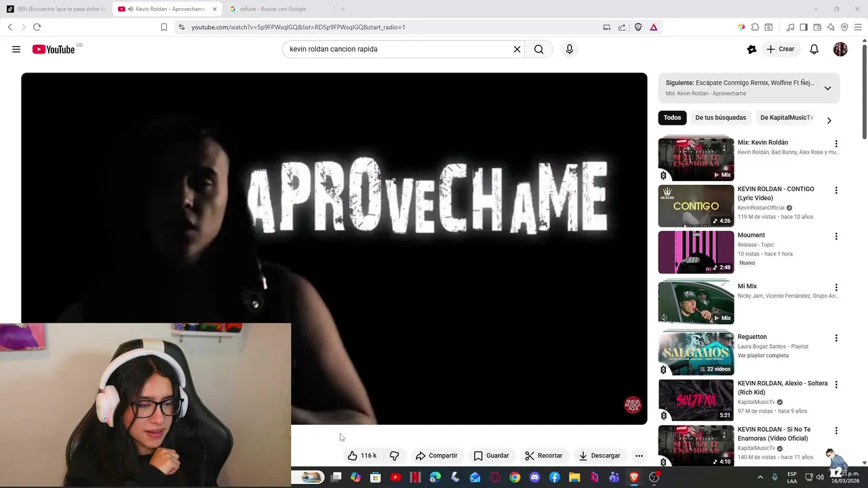The image size is (868, 488).
Task: Collapse the Siguiente playlist panel
Action: (x=827, y=88)
